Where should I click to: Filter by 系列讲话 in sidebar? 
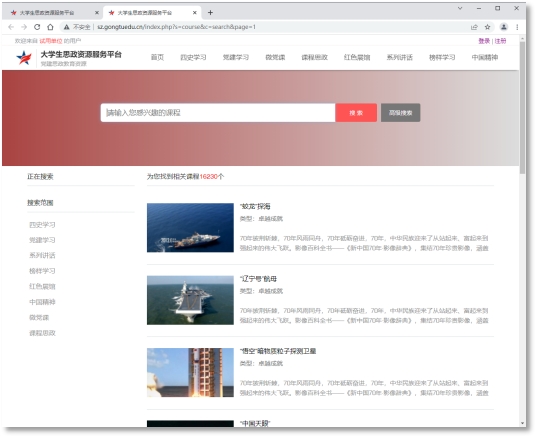[x=42, y=256]
